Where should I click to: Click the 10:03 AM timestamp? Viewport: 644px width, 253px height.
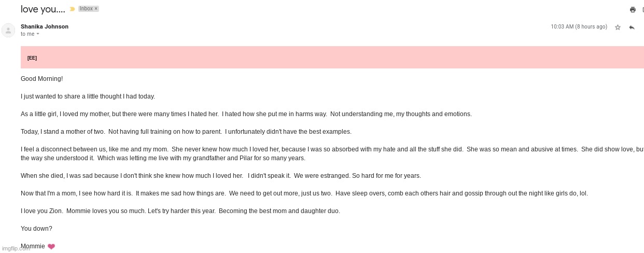[579, 26]
